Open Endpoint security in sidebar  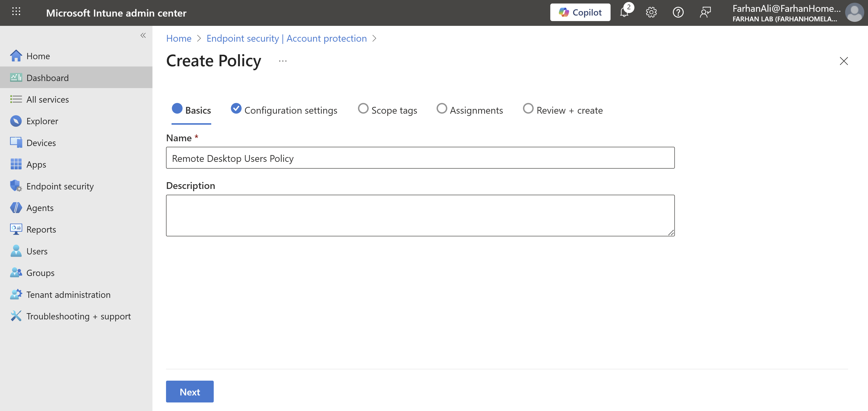click(60, 186)
